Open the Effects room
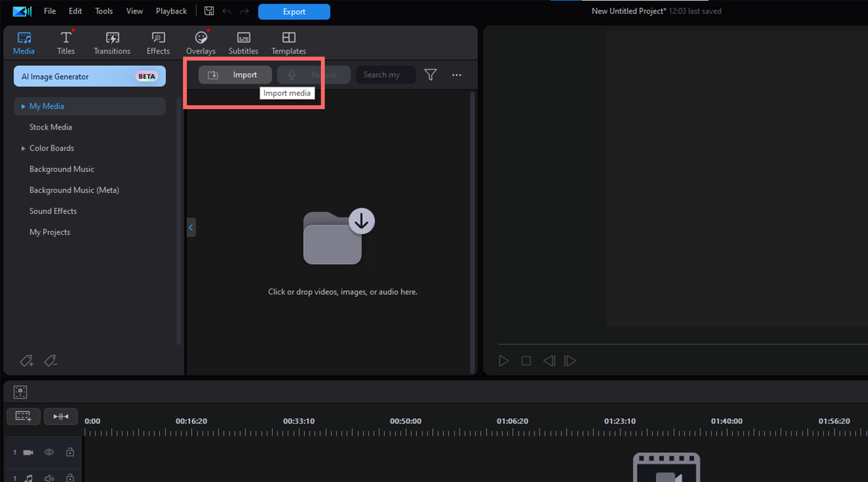Screen dimensions: 868x482 (x=158, y=43)
